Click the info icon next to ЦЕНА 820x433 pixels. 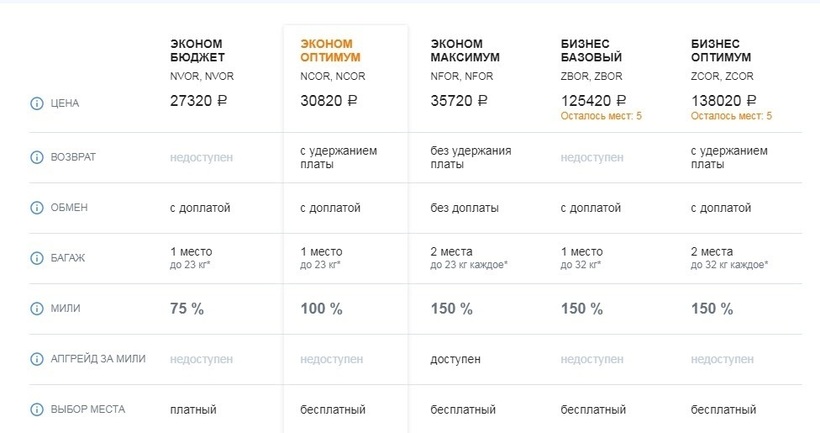(37, 103)
